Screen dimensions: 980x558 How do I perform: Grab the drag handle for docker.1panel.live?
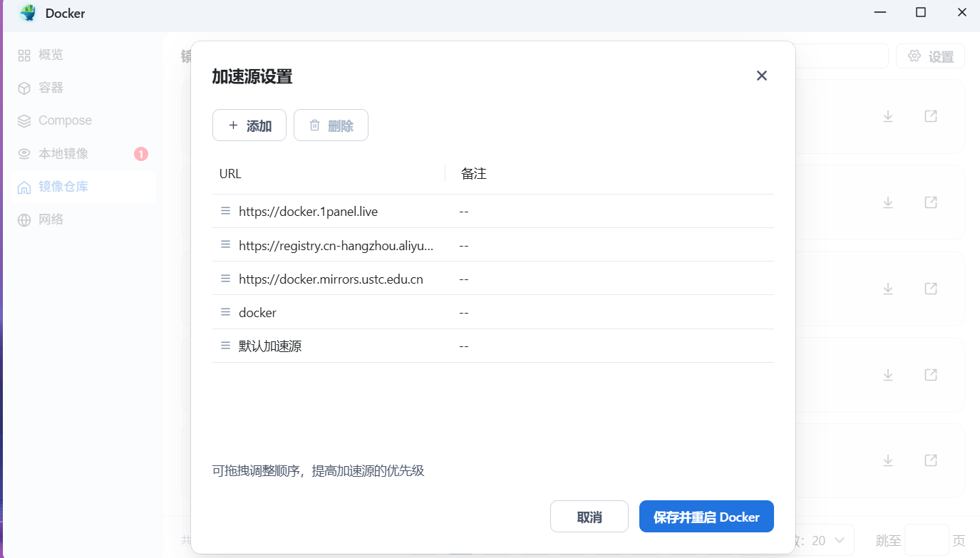pos(225,211)
